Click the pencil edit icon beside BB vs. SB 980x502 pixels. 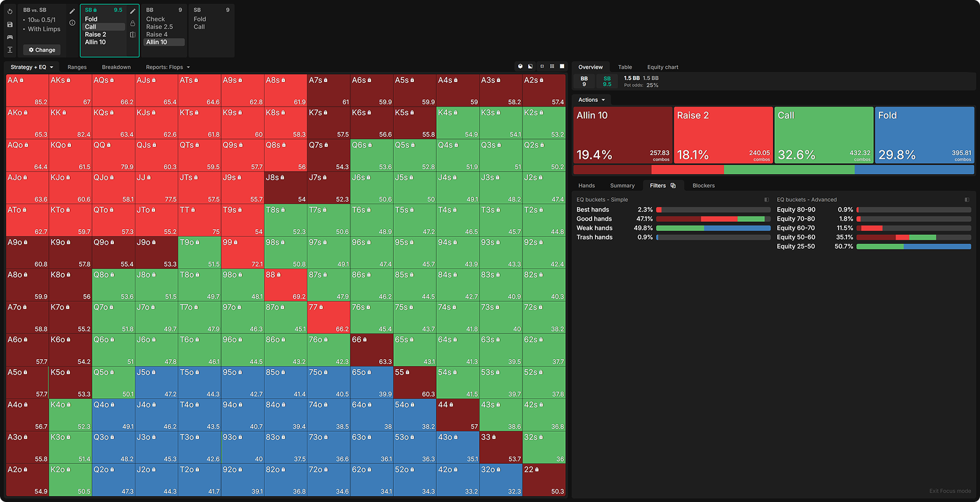72,11
